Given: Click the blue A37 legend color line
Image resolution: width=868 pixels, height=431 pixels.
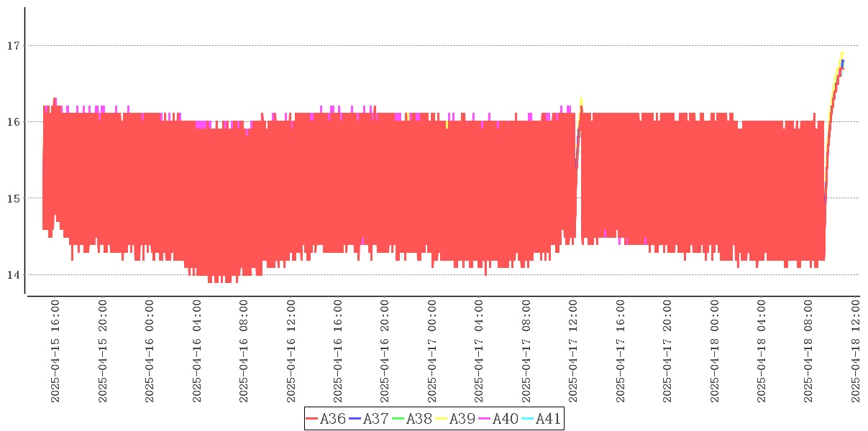Looking at the screenshot, I should (355, 419).
